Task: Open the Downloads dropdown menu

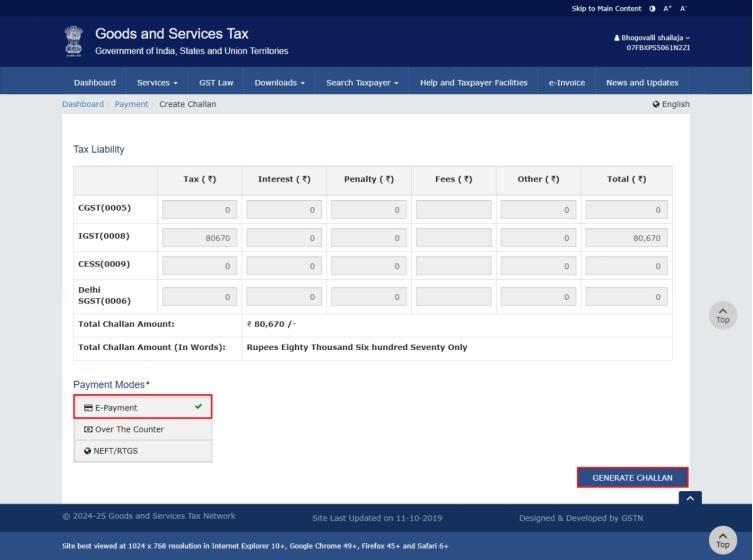Action: pos(279,83)
